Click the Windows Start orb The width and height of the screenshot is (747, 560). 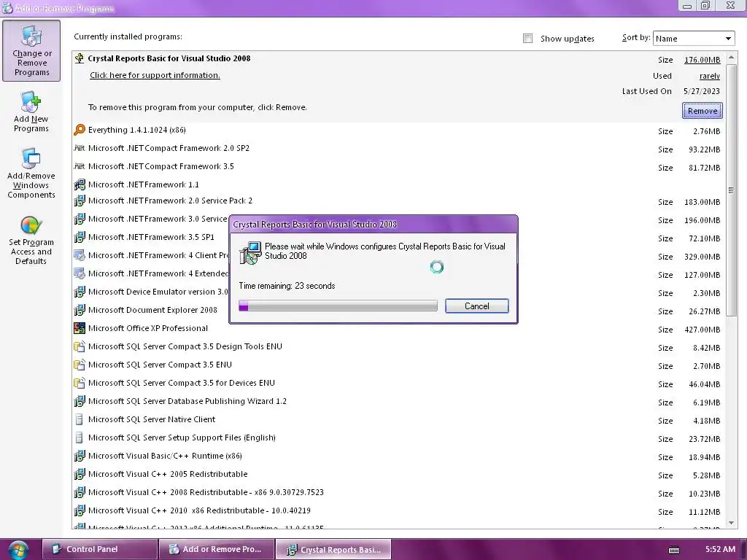[x=18, y=550]
